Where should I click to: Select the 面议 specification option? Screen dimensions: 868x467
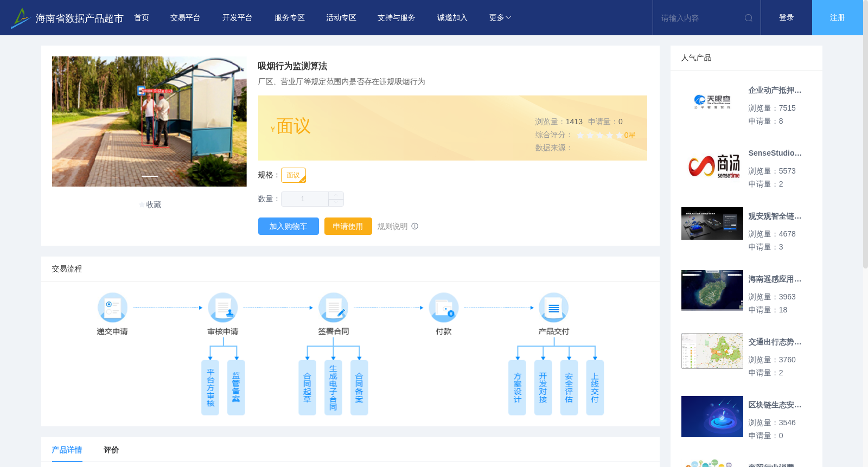(293, 175)
